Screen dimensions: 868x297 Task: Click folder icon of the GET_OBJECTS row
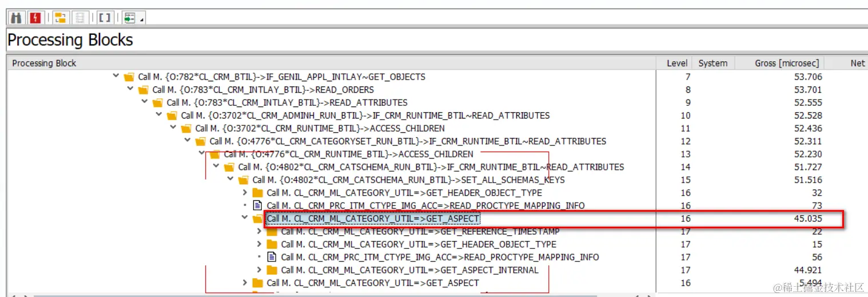pyautogui.click(x=129, y=77)
